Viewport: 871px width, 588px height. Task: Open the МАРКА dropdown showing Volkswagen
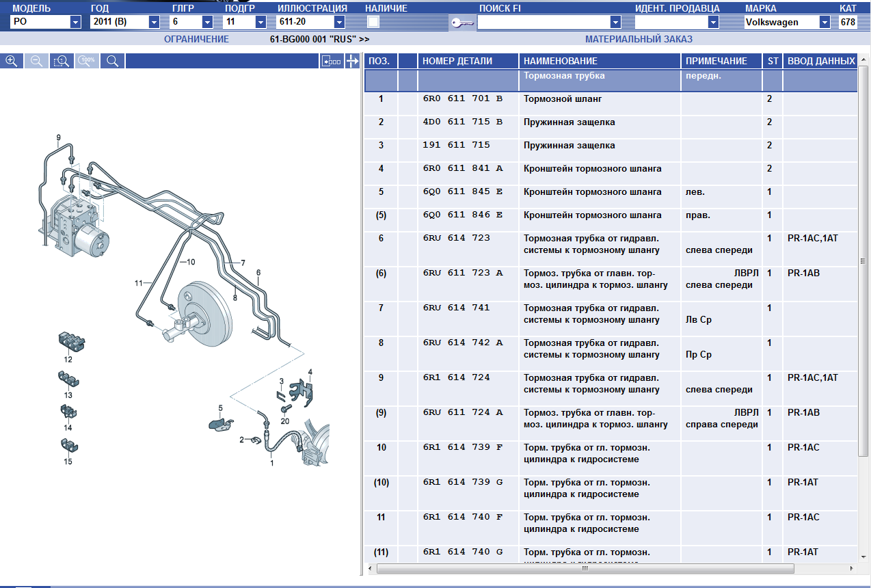[x=825, y=22]
